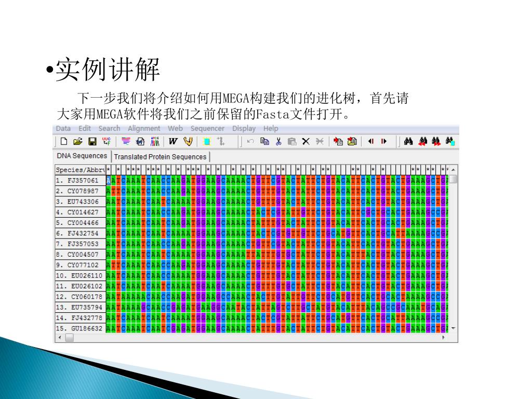Align sequences with the MUSCLE arm icon
The width and height of the screenshot is (532, 399).
tap(188, 141)
